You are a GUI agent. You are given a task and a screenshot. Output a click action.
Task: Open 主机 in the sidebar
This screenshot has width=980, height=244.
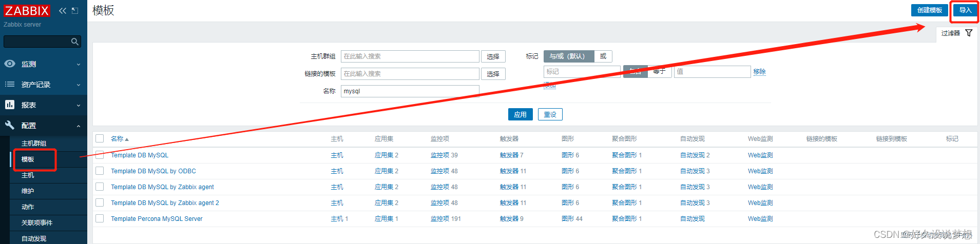pyautogui.click(x=28, y=175)
